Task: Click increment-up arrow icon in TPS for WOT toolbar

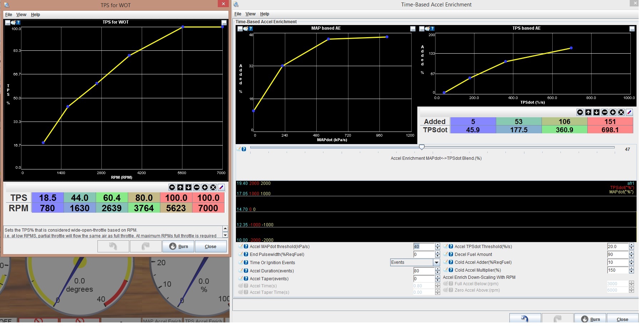Action: click(x=180, y=187)
